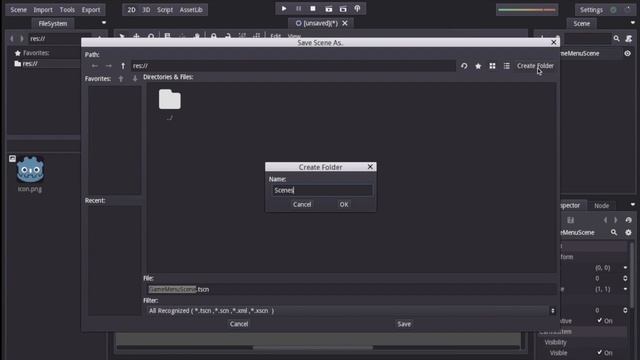Open the Scene dock options dropdown
Screen dimensions: 640x360
(633, 23)
